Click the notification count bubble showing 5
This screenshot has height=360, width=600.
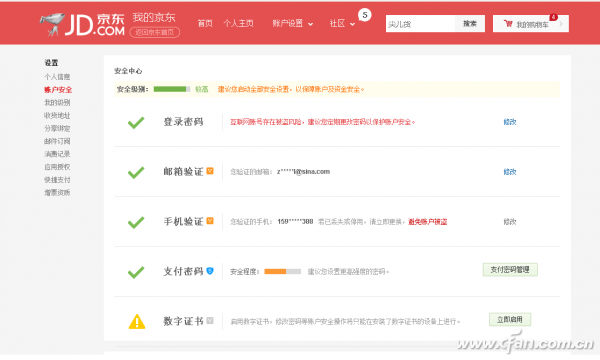pyautogui.click(x=365, y=15)
